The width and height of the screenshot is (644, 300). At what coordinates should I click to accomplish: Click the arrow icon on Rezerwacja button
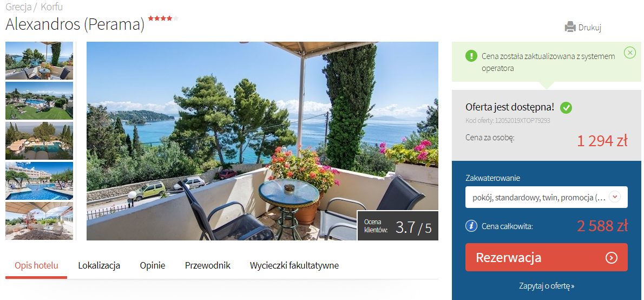[612, 258]
